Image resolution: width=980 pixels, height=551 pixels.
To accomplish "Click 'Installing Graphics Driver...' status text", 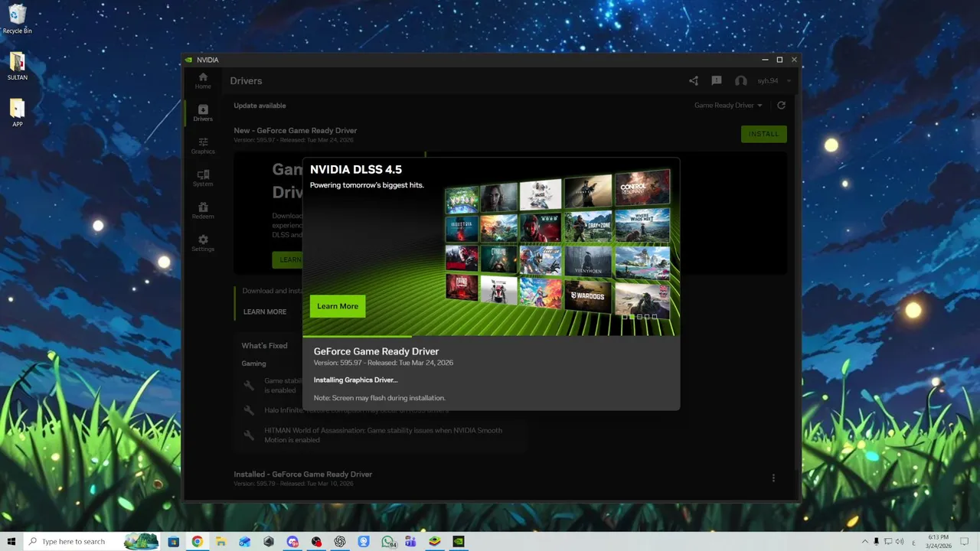I will [x=356, y=380].
